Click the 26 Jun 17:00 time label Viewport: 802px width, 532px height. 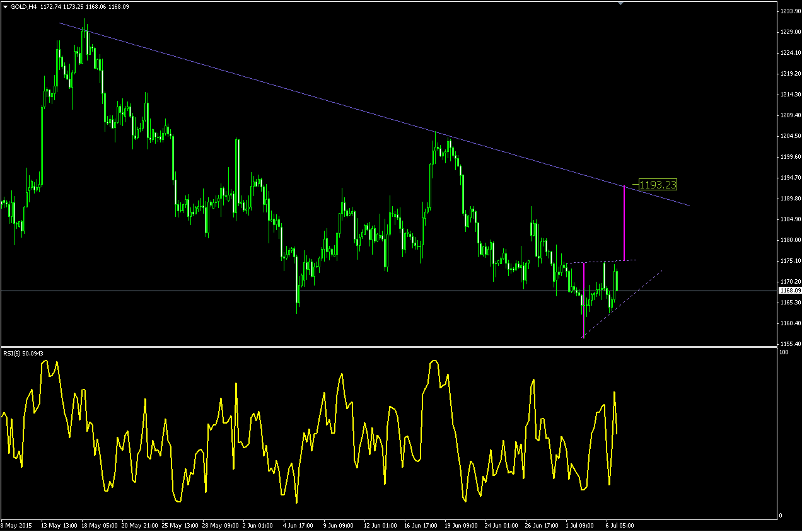(543, 524)
